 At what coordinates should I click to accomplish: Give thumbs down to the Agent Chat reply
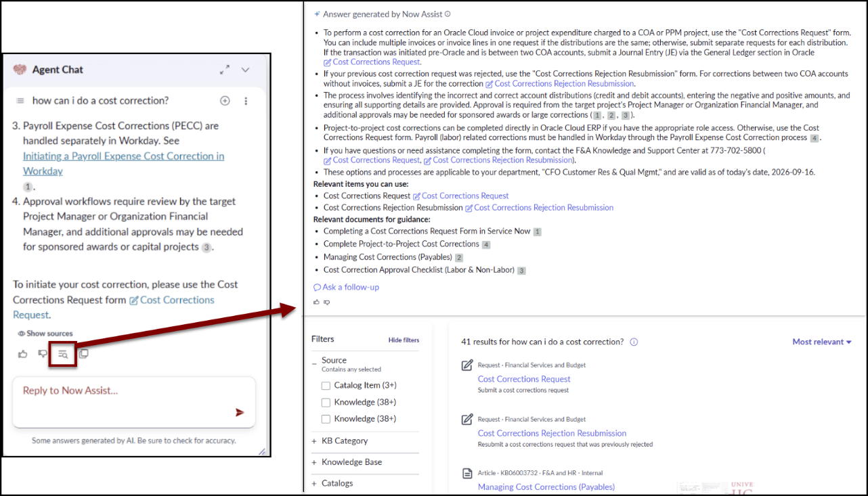tap(43, 353)
